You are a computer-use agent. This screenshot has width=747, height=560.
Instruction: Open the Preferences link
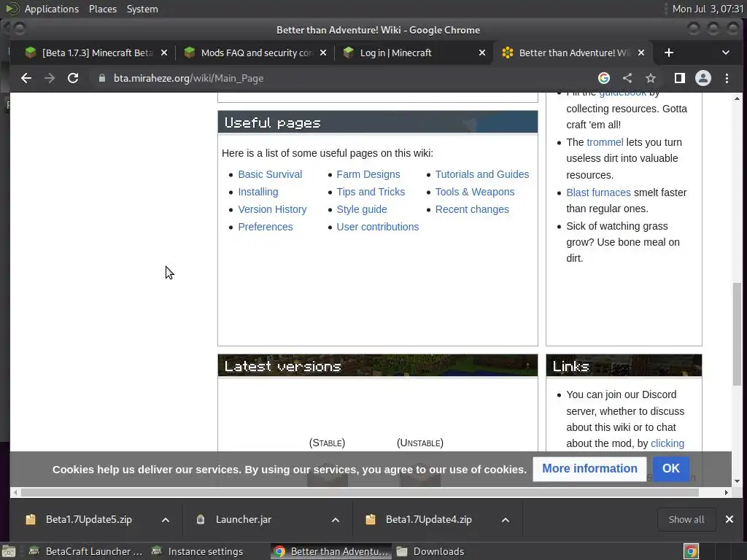(266, 227)
